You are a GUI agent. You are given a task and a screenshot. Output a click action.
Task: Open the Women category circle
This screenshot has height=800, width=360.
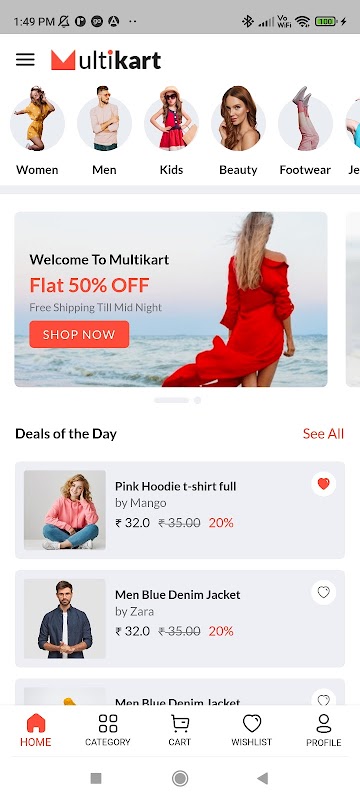[x=37, y=122]
